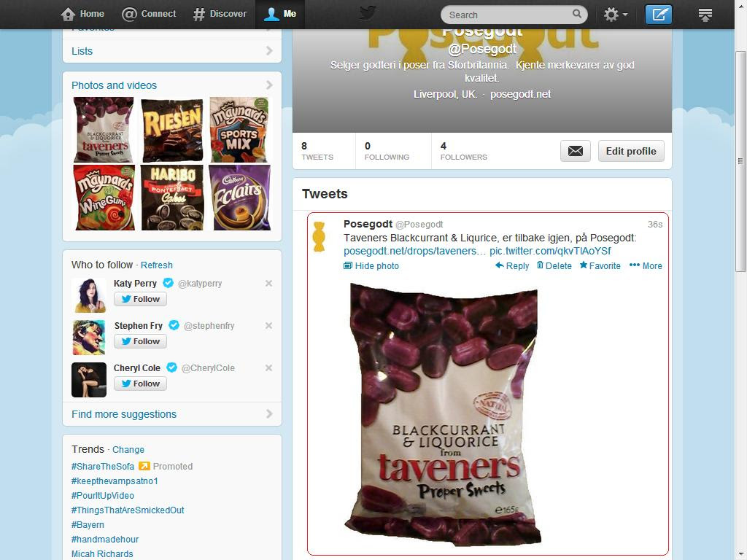View the 4 Followers count
The height and width of the screenshot is (560, 747).
pyautogui.click(x=463, y=151)
